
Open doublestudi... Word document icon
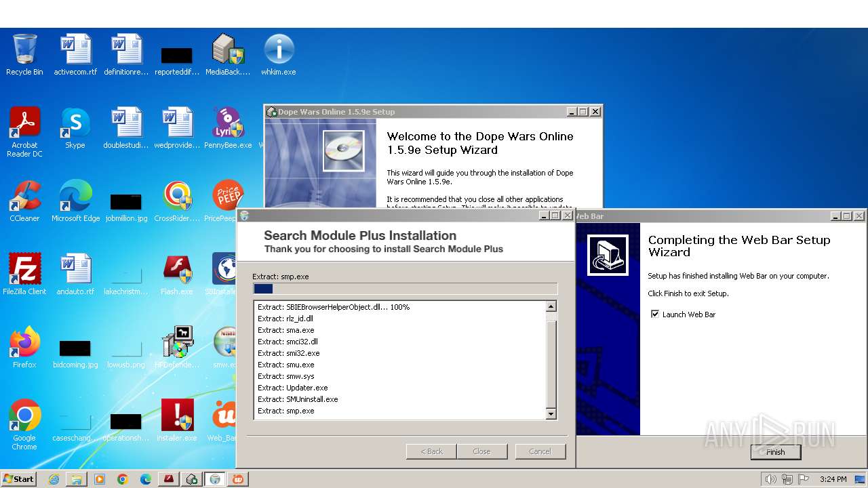point(126,128)
